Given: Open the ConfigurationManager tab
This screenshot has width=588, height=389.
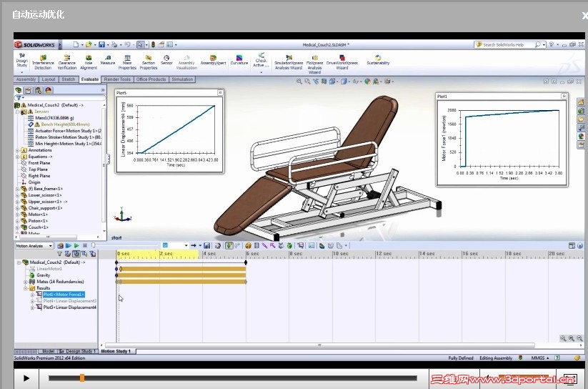Looking at the screenshot, I should [39, 90].
